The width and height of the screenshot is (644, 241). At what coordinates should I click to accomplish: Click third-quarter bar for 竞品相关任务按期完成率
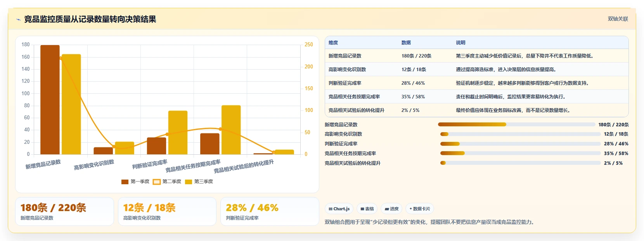tap(231, 130)
